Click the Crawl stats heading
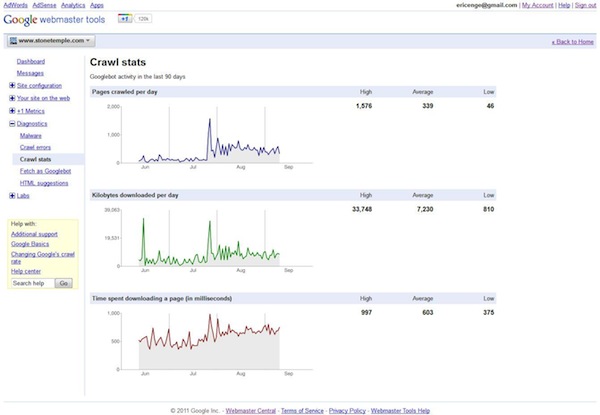 [x=118, y=62]
